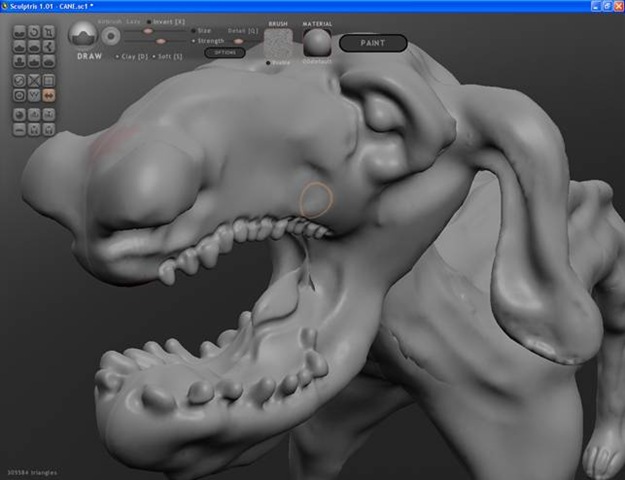Open the MATERIAL sphere preview
The height and width of the screenshot is (480, 625).
(x=317, y=42)
